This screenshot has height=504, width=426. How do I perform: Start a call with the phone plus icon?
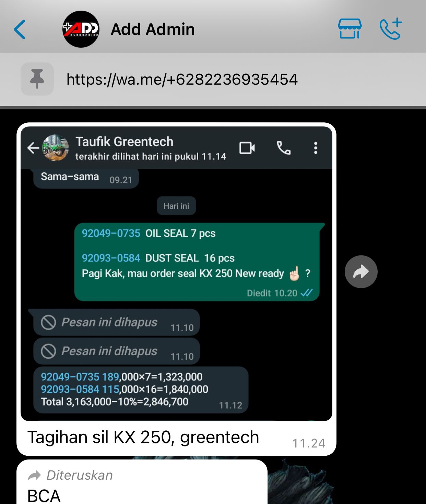(x=391, y=29)
